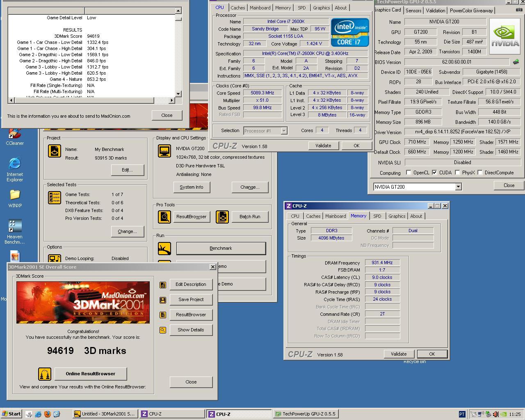Click the 3DMark2001 MadOnion banner image
The height and width of the screenshot is (420, 525).
coord(83,302)
